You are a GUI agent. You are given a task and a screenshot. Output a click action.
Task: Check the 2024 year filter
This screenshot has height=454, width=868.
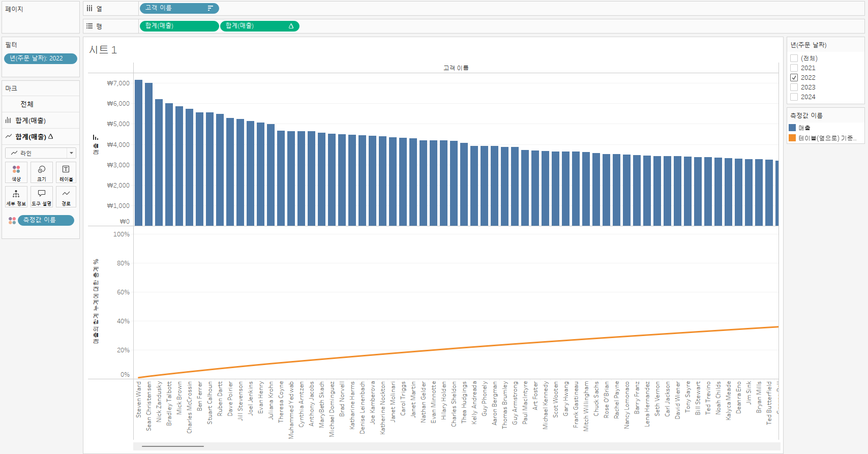coord(794,97)
